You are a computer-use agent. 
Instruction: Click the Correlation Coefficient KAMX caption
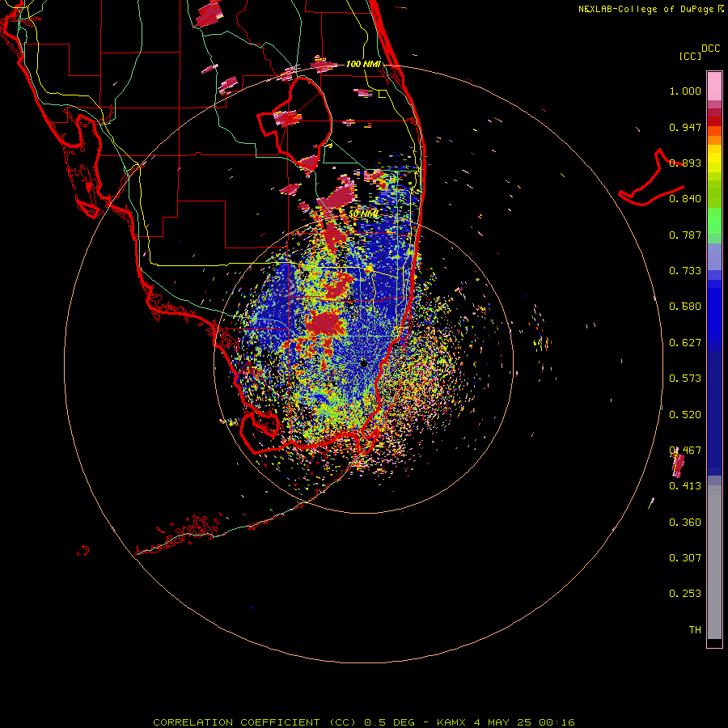point(364,722)
